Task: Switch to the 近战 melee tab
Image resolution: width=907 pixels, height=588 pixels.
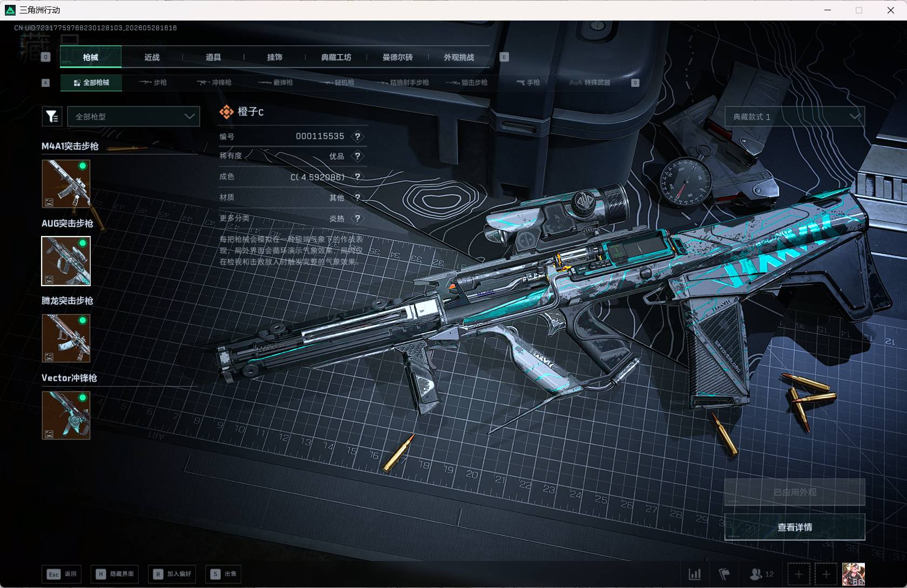Action: tap(152, 57)
